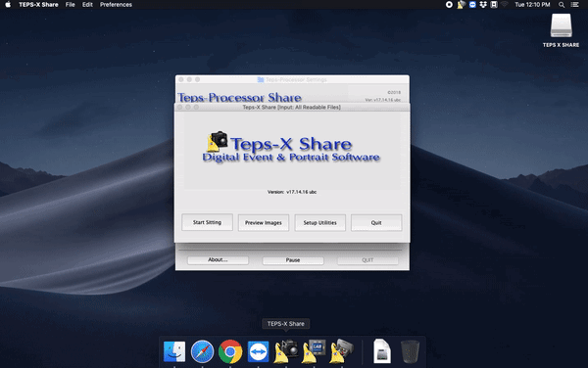Click the Start Sitting button

click(207, 222)
